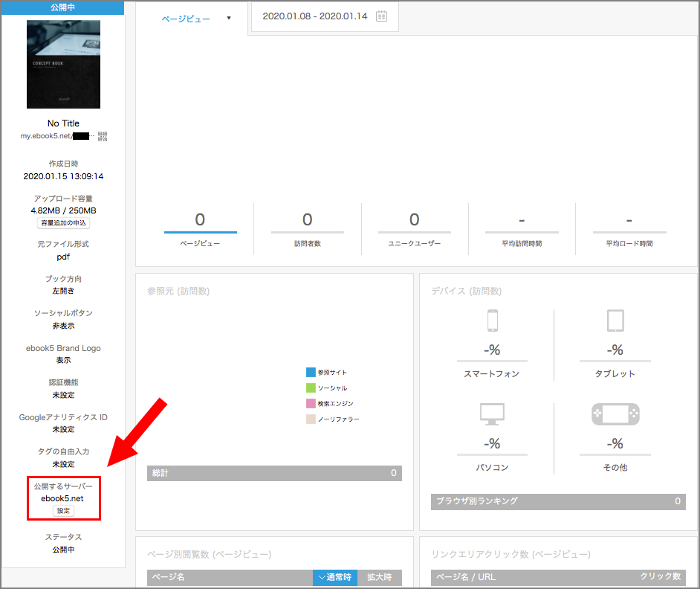Screen dimensions: 700x589
Task: Click the 設定 button under 公開するサーバー
Action: pos(63,511)
